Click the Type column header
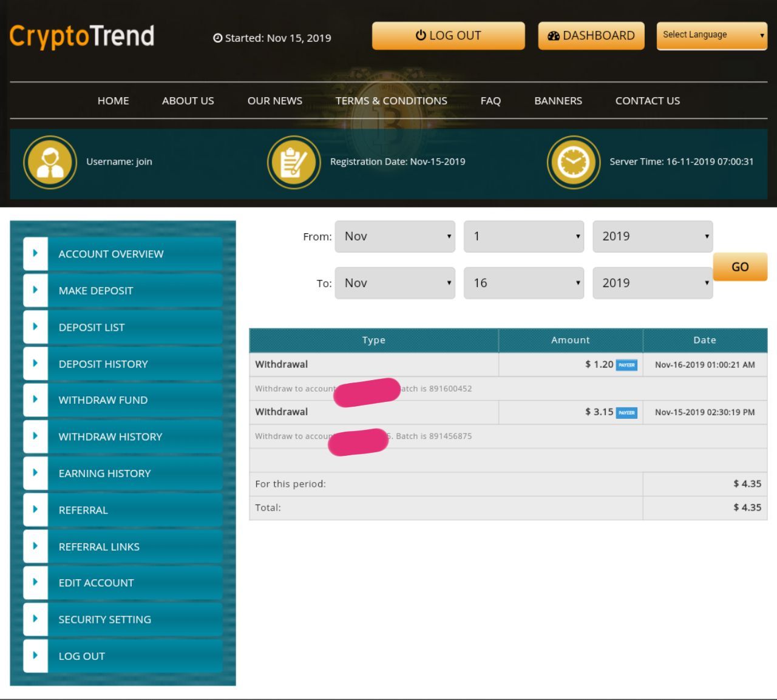The image size is (777, 700). click(374, 341)
